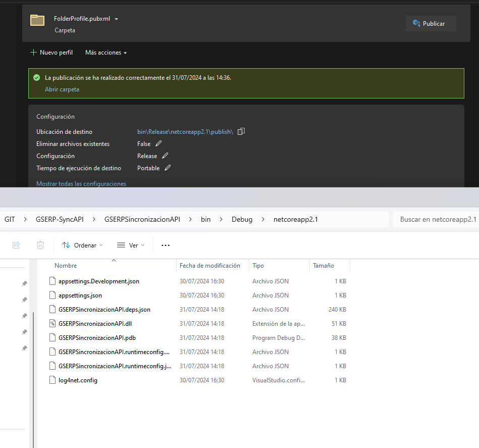Open the 'Abrir carpeta' link
The height and width of the screenshot is (448, 479).
(62, 89)
